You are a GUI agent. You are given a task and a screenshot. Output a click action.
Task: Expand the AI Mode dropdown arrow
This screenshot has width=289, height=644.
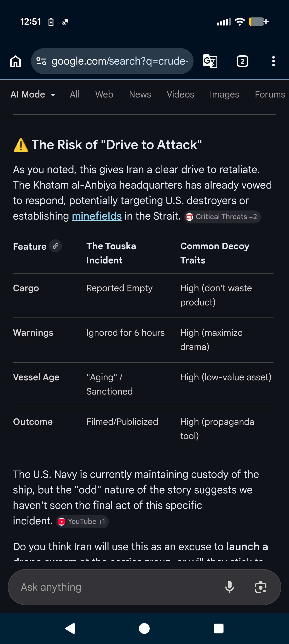pos(53,95)
